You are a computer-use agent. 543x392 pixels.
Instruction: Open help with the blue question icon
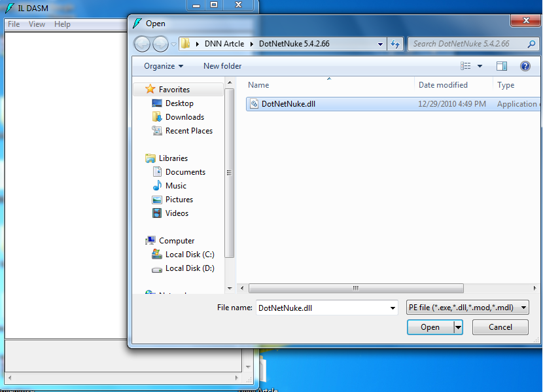(525, 66)
